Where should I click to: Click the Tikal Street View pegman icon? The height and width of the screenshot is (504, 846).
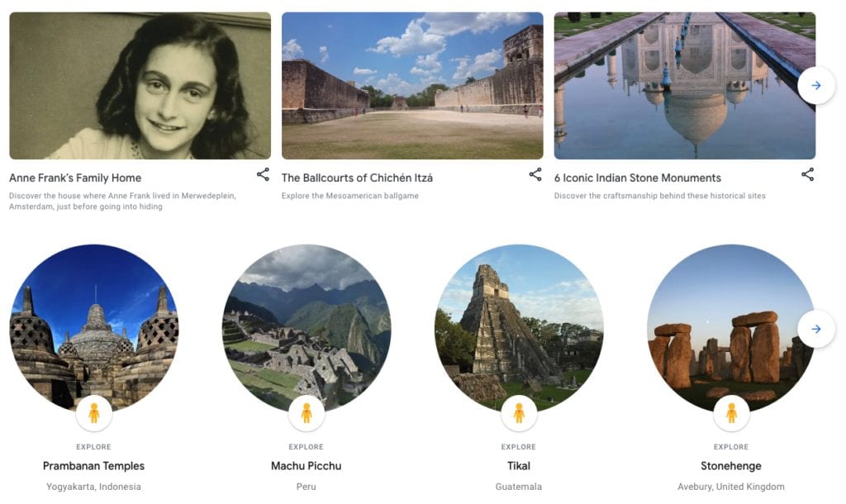pos(519,413)
